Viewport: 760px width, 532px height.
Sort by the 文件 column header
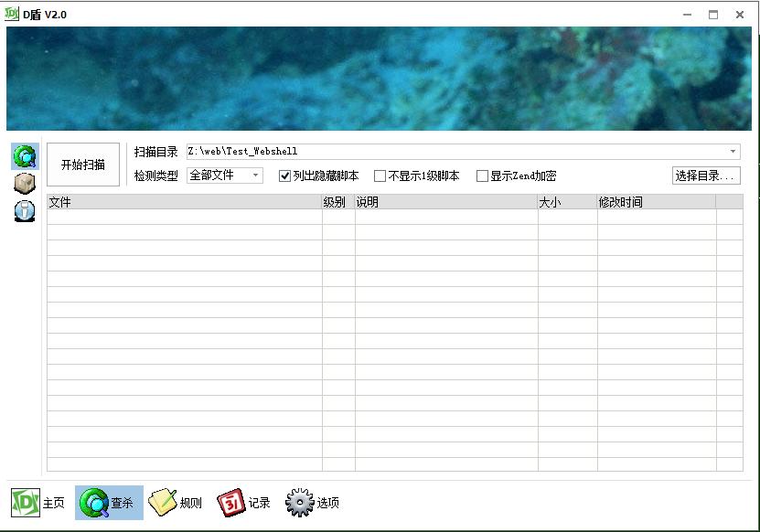tap(184, 202)
